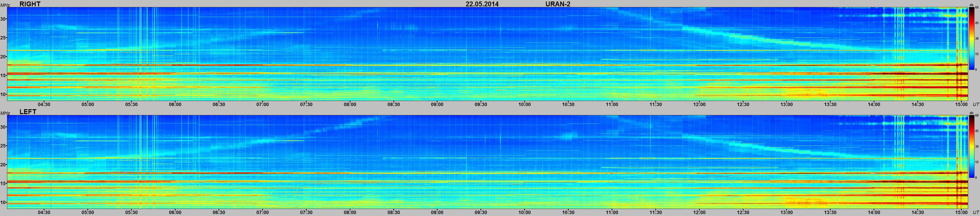Click 04:30 tick on LEFT panel time axis
Viewport: 980px width, 216px height.
(44, 213)
